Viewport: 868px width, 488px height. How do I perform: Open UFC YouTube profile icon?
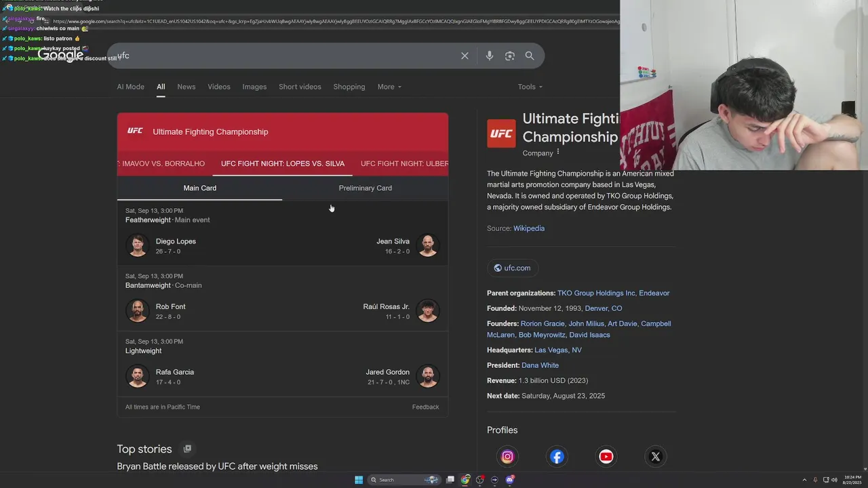pyautogui.click(x=606, y=457)
